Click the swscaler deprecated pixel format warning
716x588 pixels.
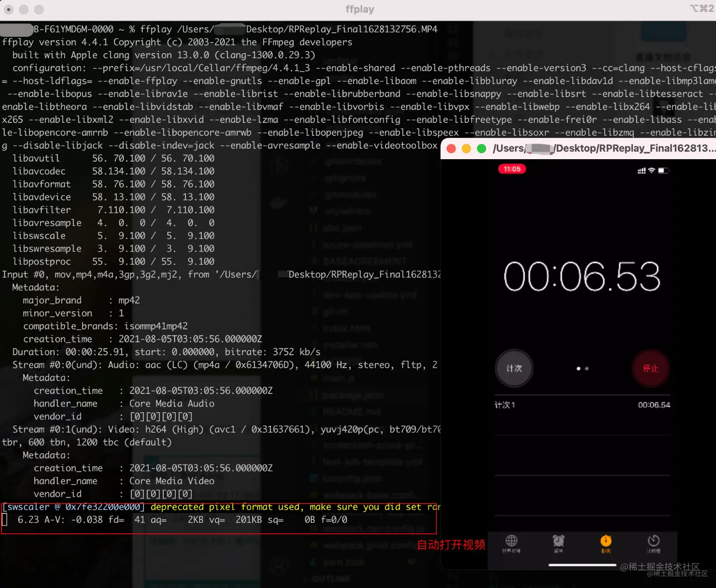coord(221,507)
